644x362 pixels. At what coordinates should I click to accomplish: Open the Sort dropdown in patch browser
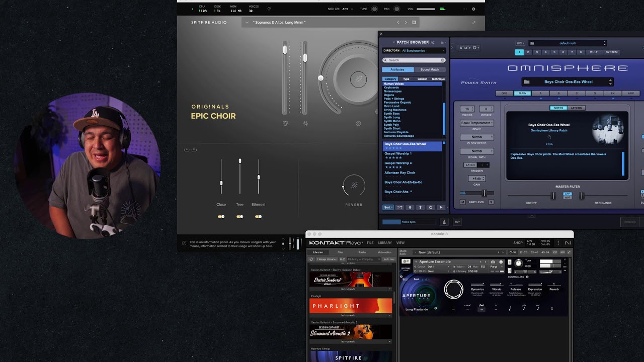(388, 207)
